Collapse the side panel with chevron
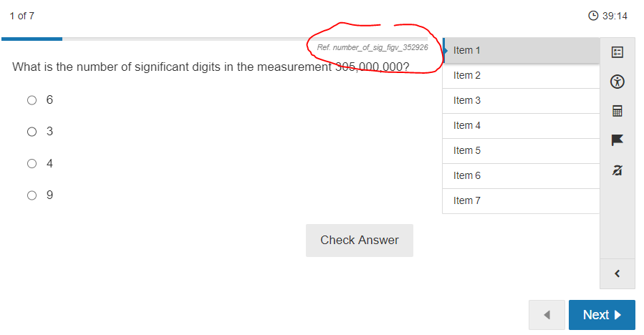Screen dimensions: 644x335 (x=617, y=273)
